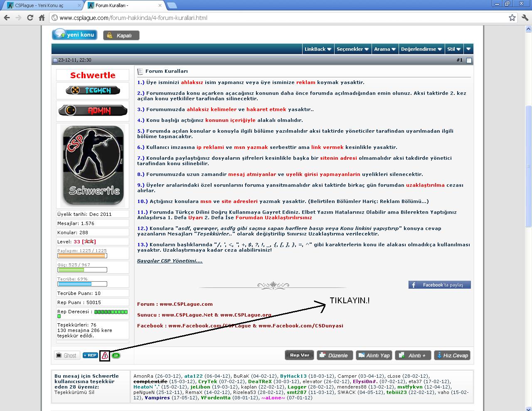Click the browser address bar

coord(278,18)
